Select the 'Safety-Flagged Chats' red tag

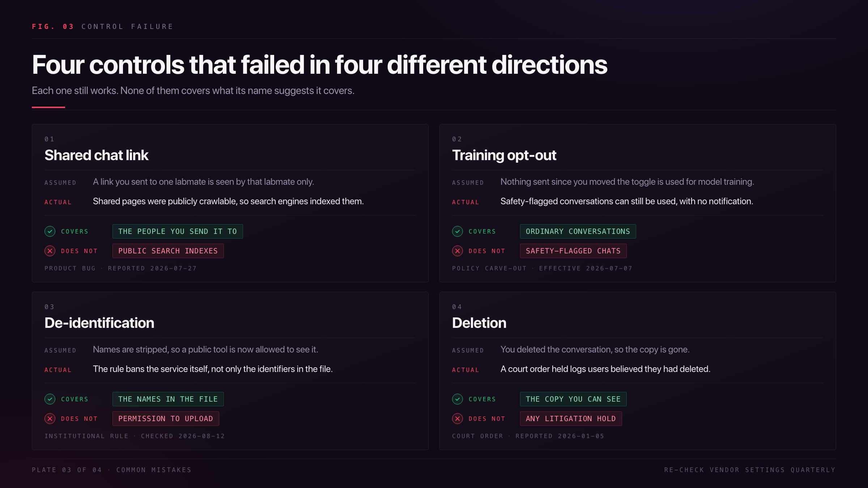(x=573, y=251)
